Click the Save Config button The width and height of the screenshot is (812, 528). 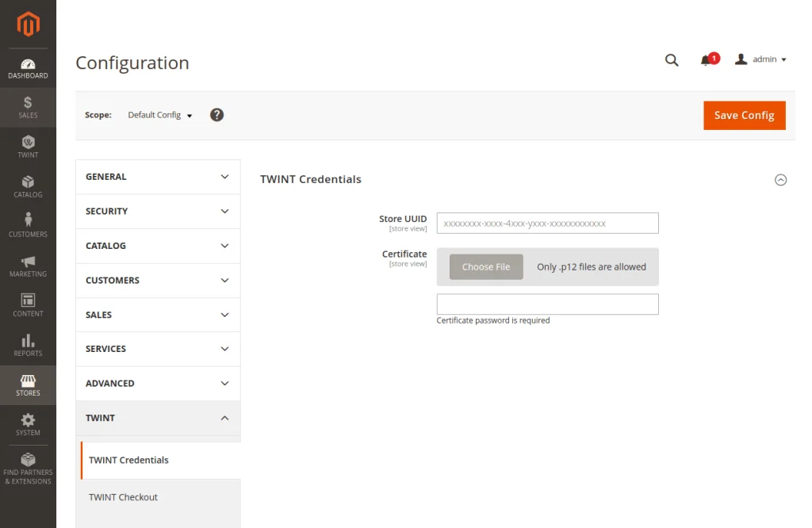tap(744, 116)
